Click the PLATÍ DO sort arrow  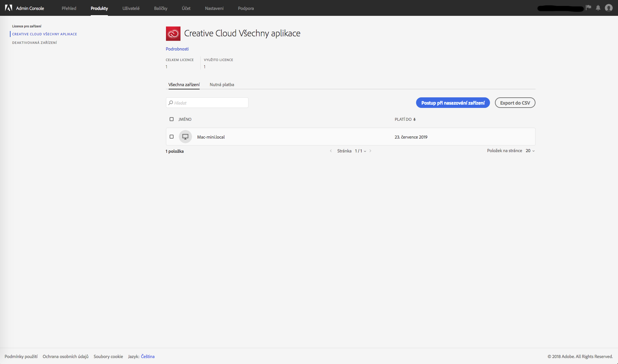[414, 119]
